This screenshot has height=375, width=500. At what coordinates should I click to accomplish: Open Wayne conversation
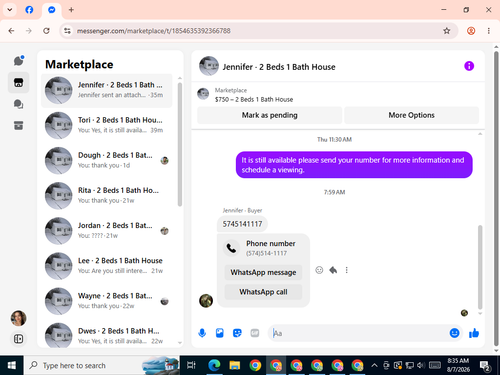pos(107,301)
